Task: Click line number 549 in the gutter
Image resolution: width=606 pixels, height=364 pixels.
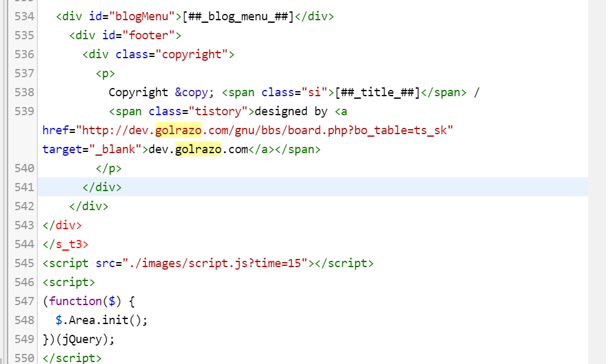Action: point(24,339)
